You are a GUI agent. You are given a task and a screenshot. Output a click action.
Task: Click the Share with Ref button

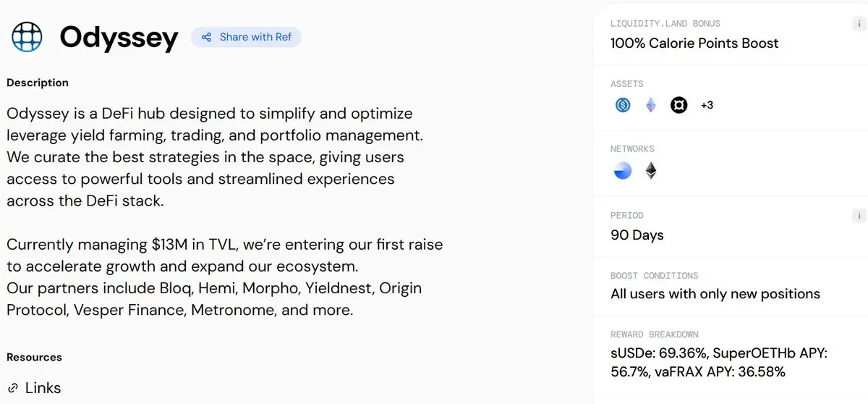click(246, 37)
